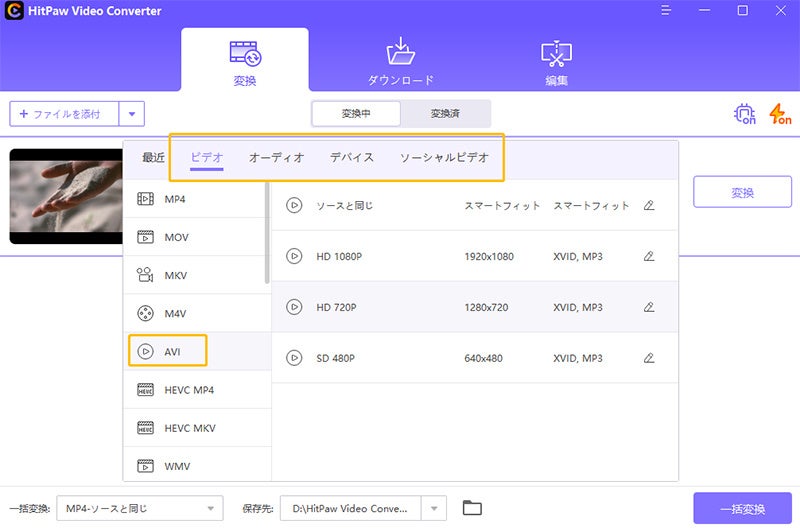
Task: Click the 一括変換 convert all button
Action: point(742,509)
